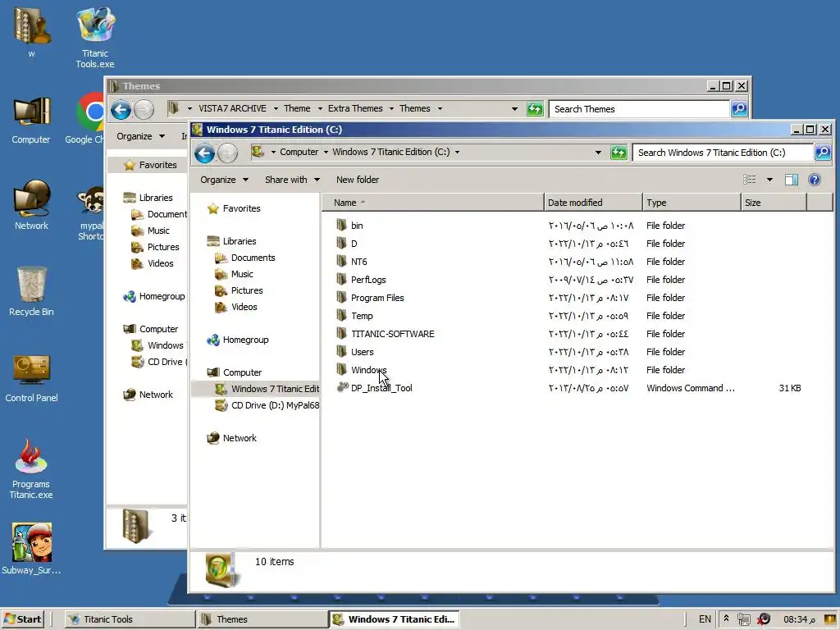Sort by the Date modified column header

click(x=592, y=203)
